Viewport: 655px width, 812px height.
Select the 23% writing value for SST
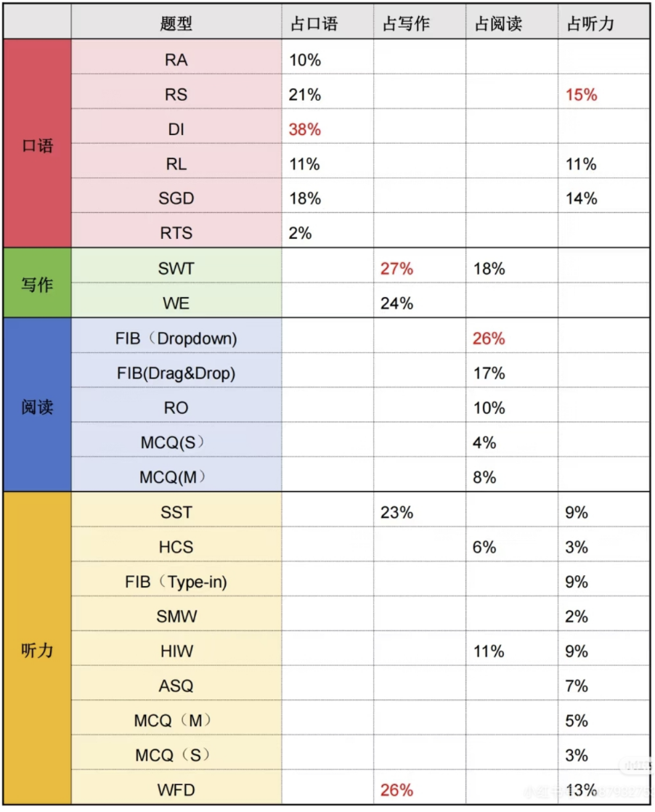coord(396,513)
